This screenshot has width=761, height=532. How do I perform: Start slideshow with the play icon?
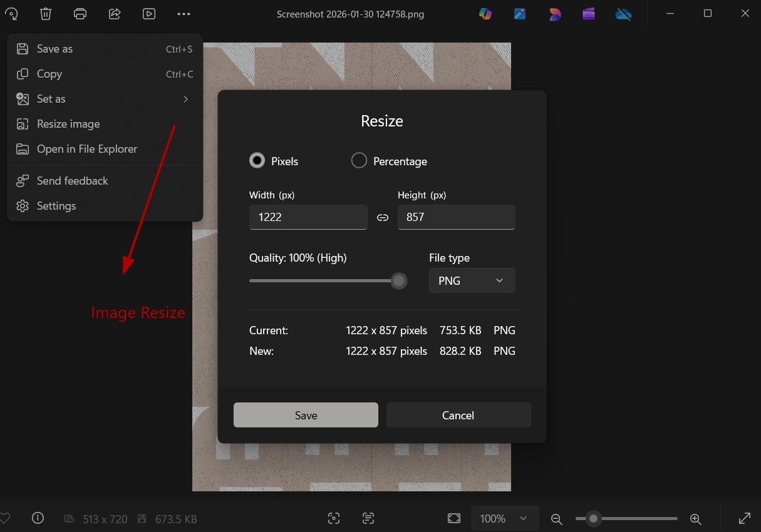[x=149, y=14]
